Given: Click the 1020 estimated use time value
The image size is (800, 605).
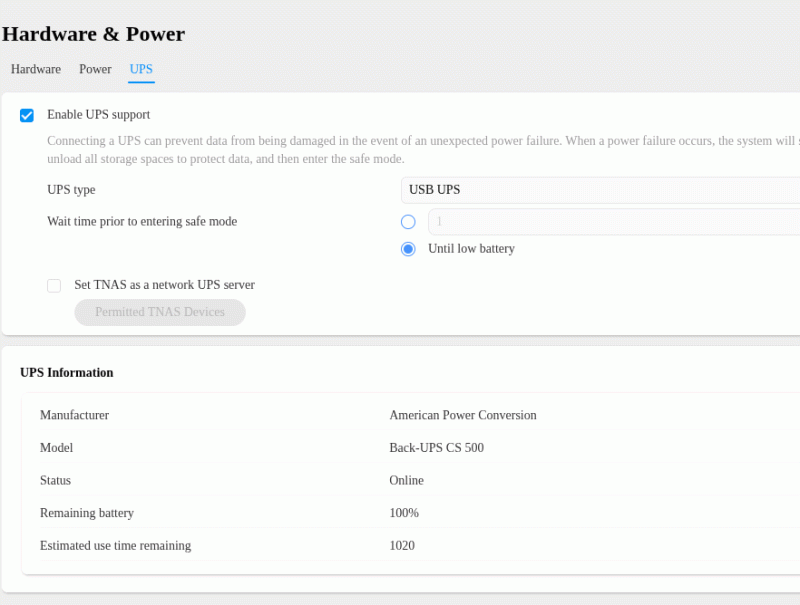Looking at the screenshot, I should click(402, 546).
